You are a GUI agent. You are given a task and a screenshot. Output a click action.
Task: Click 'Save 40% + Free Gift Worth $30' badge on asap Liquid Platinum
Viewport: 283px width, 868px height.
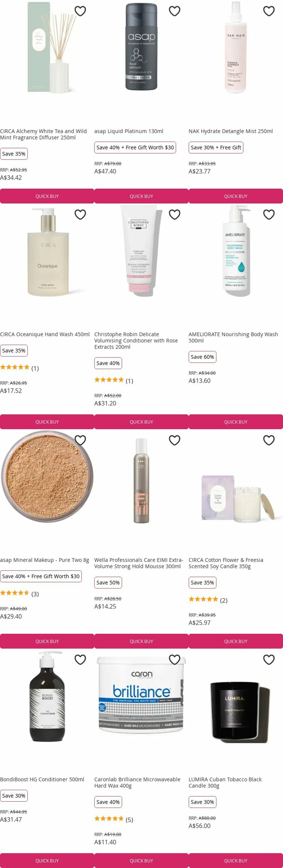135,148
